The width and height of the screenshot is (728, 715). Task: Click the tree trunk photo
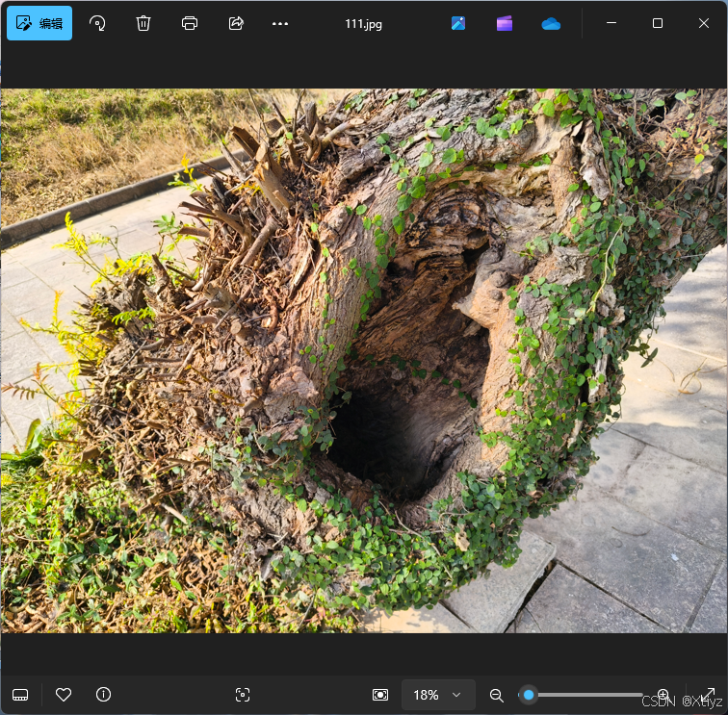(364, 361)
